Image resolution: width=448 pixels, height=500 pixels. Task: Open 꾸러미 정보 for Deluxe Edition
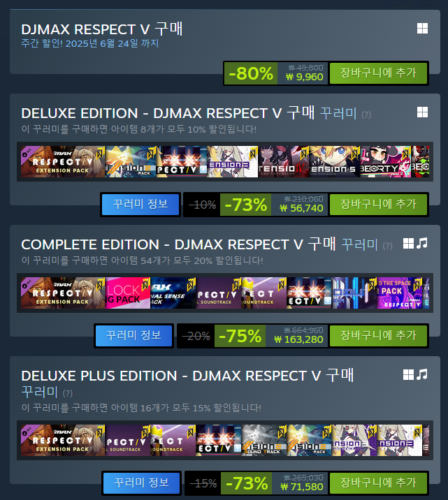(x=140, y=205)
